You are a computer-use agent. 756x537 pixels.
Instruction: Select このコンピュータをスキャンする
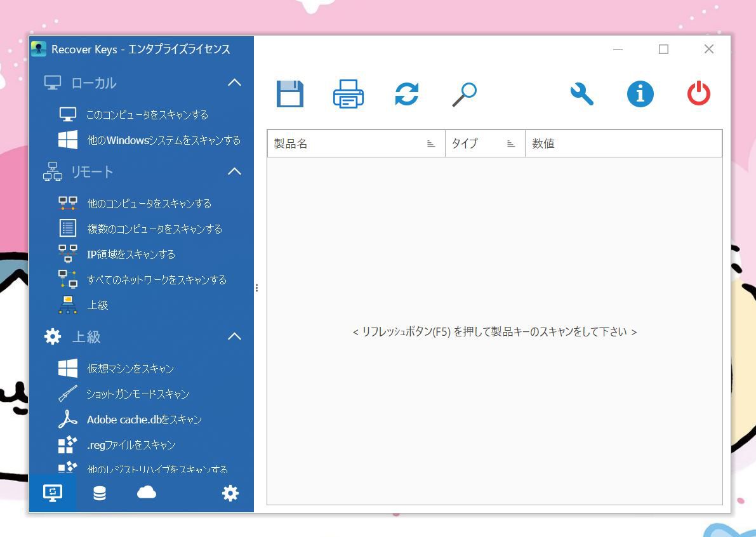click(x=147, y=115)
